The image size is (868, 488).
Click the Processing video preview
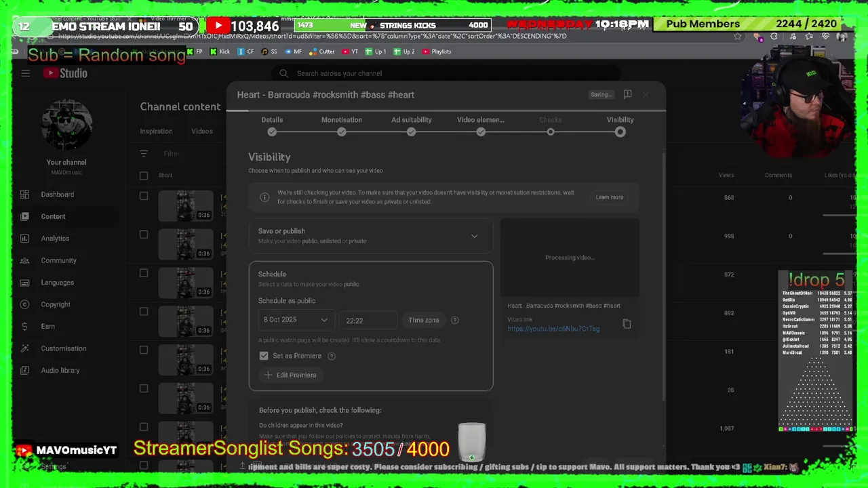570,258
